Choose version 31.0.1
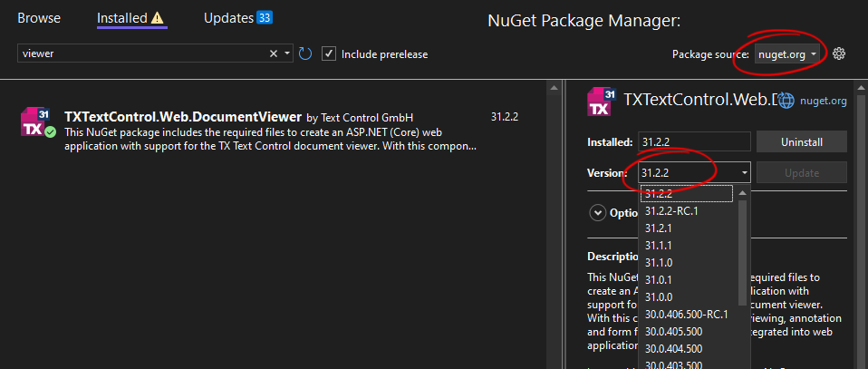Screen dimensions: 868x369 pyautogui.click(x=688, y=280)
